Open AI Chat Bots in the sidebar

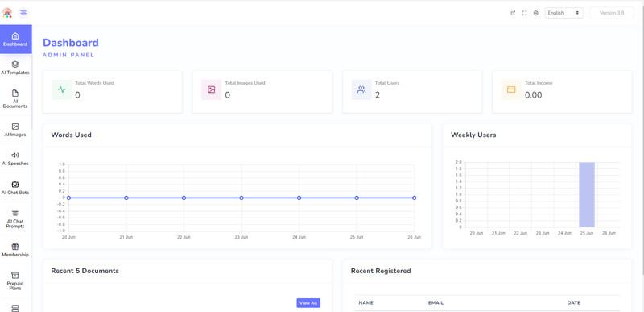pos(15,188)
